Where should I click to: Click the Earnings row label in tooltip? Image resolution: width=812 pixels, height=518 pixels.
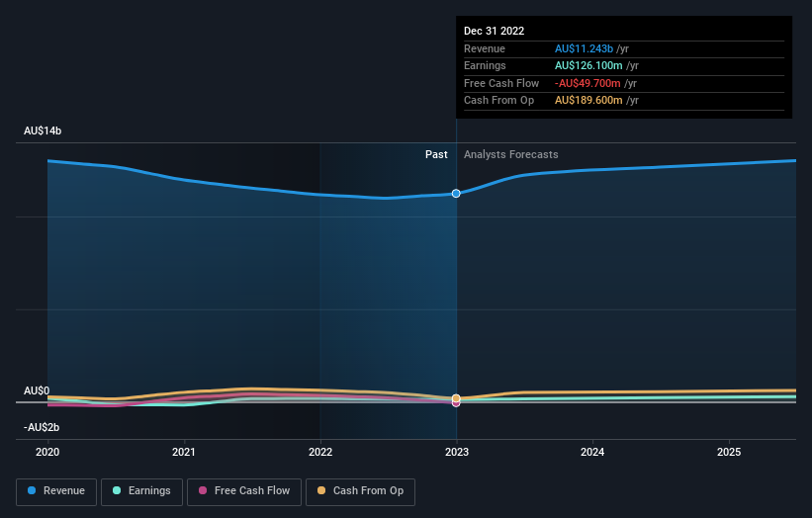tap(485, 65)
